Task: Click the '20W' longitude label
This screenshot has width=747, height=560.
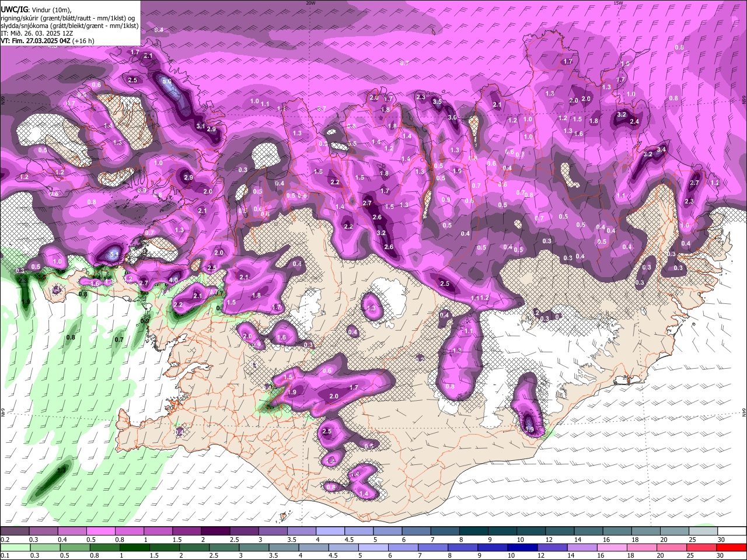Action: coord(310,3)
